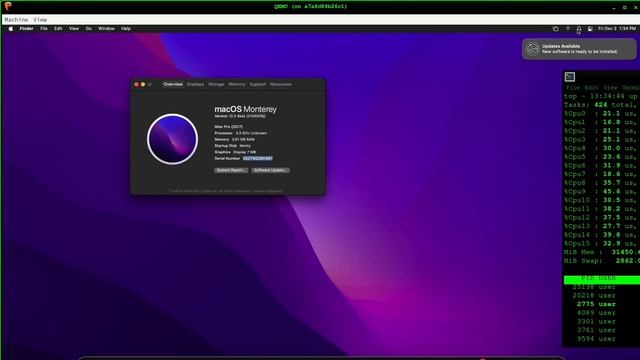Open the macOS View menu beside Edit
Image resolution: width=640 pixels, height=360 pixels.
click(74, 29)
